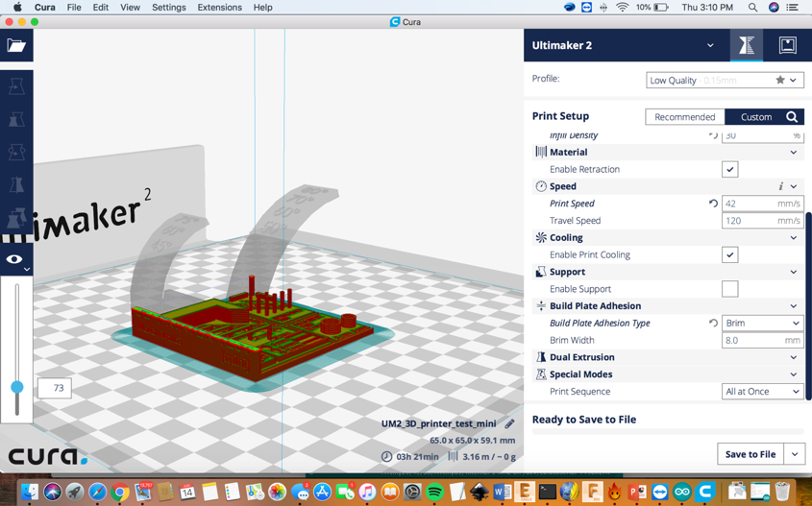Click the Brim Width value field
The width and height of the screenshot is (812, 506).
click(762, 340)
